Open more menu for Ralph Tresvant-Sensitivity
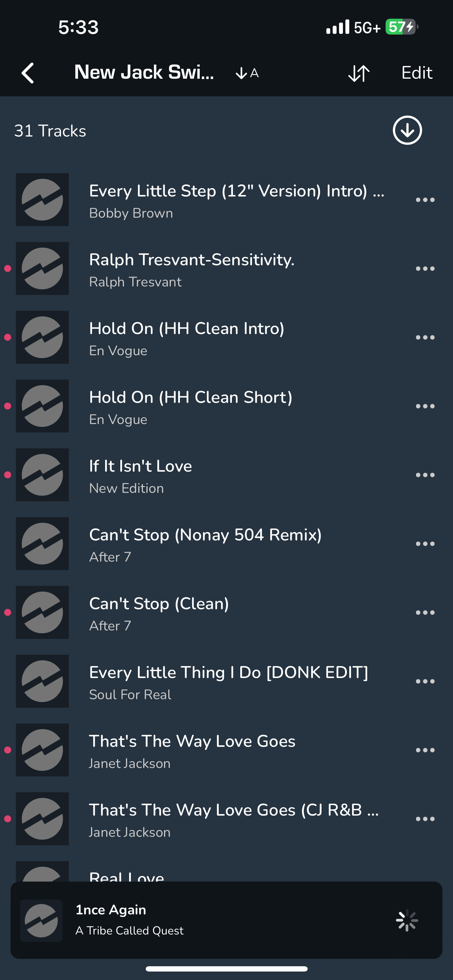453x980 pixels. (425, 268)
